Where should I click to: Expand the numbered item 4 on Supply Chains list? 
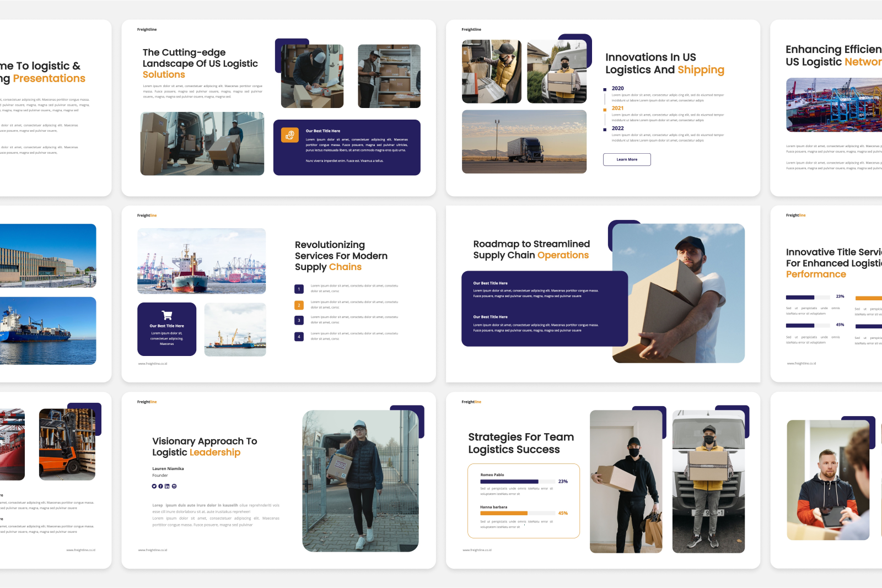click(299, 336)
